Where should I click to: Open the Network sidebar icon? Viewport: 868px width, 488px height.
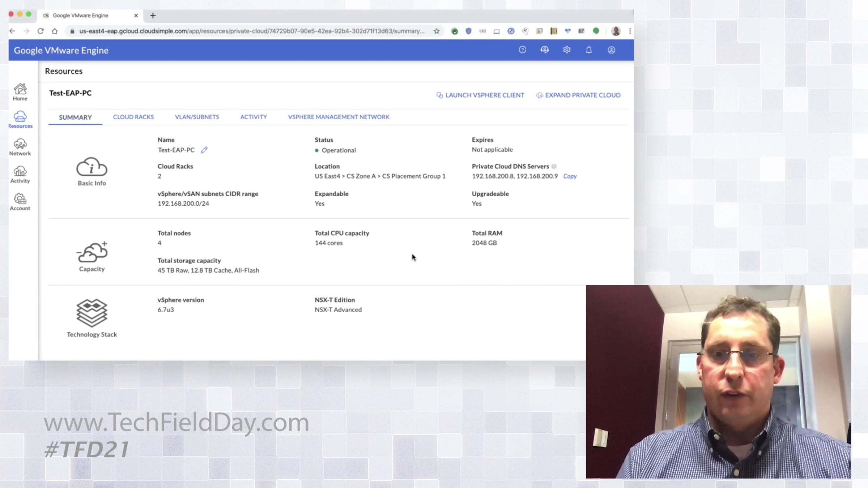tap(20, 147)
